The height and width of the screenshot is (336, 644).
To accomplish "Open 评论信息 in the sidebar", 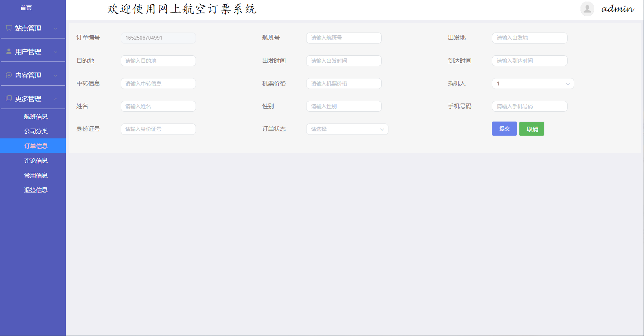I will pyautogui.click(x=36, y=160).
